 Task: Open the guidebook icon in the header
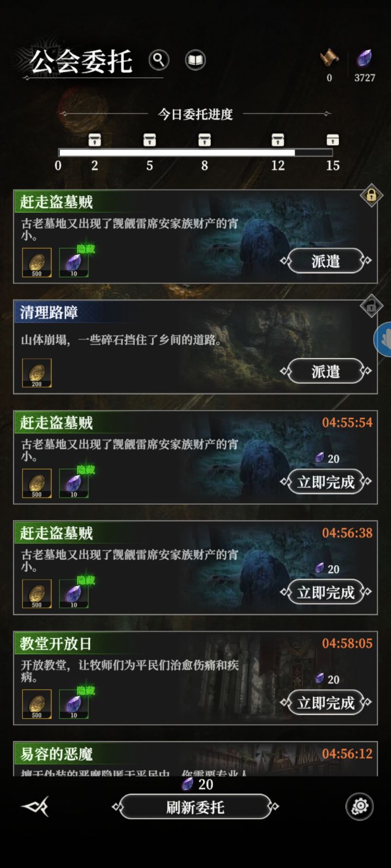[195, 60]
